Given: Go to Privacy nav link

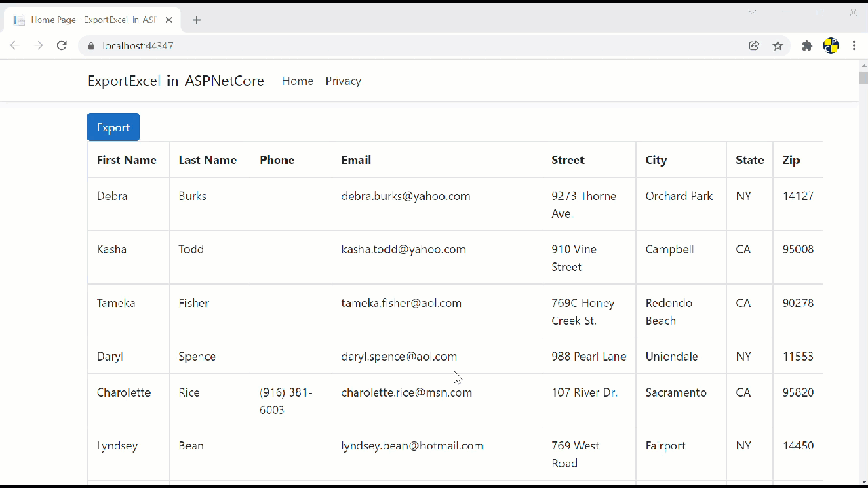Looking at the screenshot, I should click(x=343, y=81).
